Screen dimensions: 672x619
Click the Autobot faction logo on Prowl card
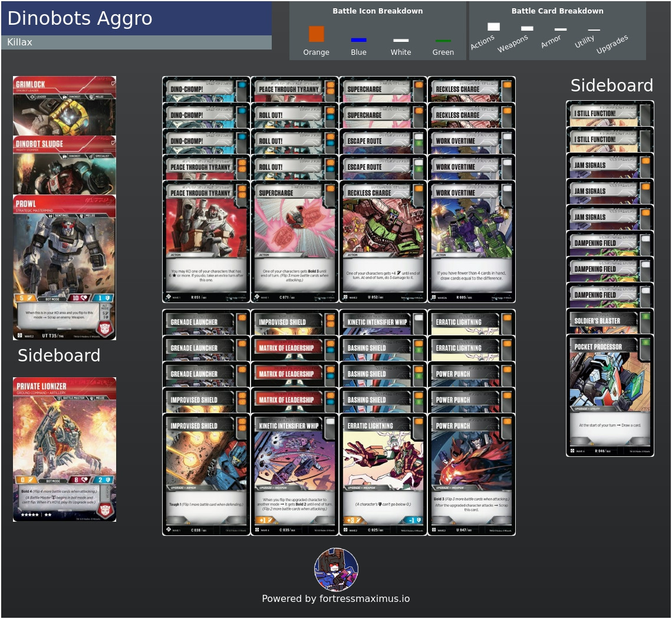106,328
